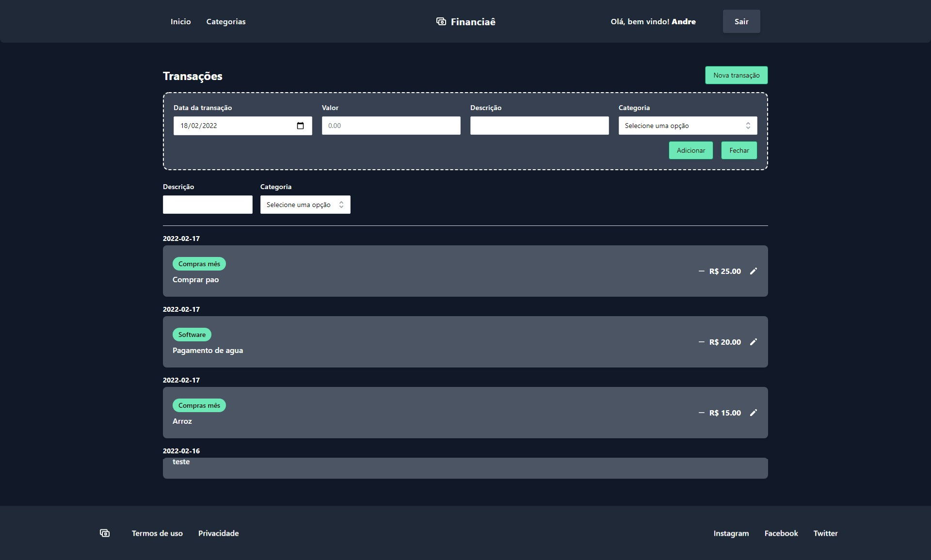Go to the Inicio page
This screenshot has height=560, width=931.
point(180,21)
